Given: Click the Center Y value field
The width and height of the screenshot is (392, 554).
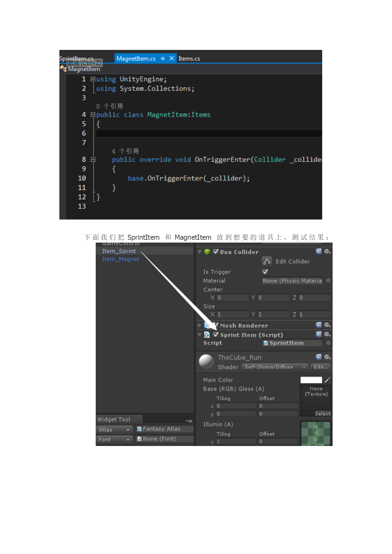Looking at the screenshot, I should tap(274, 298).
